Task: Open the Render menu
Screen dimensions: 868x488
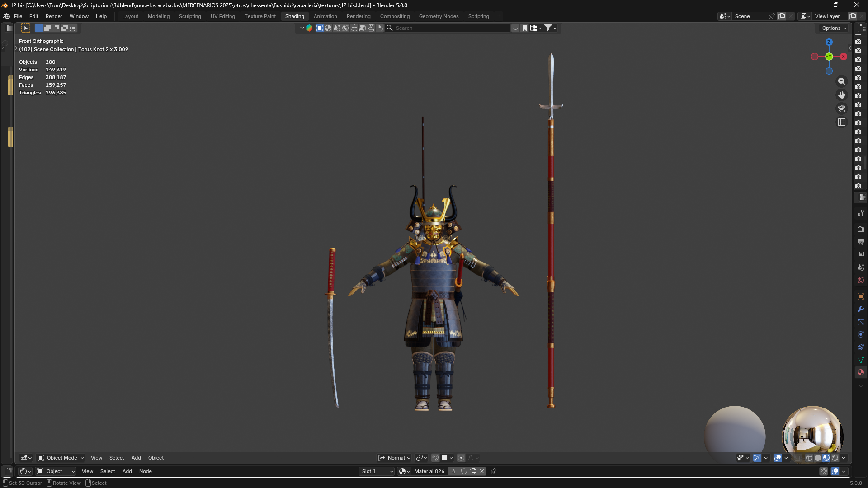Action: [x=54, y=16]
